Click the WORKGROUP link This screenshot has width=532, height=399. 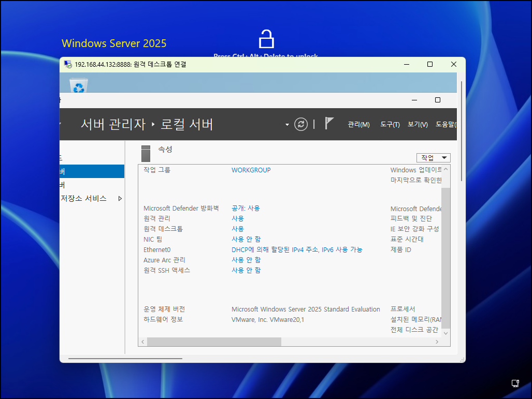coord(251,170)
